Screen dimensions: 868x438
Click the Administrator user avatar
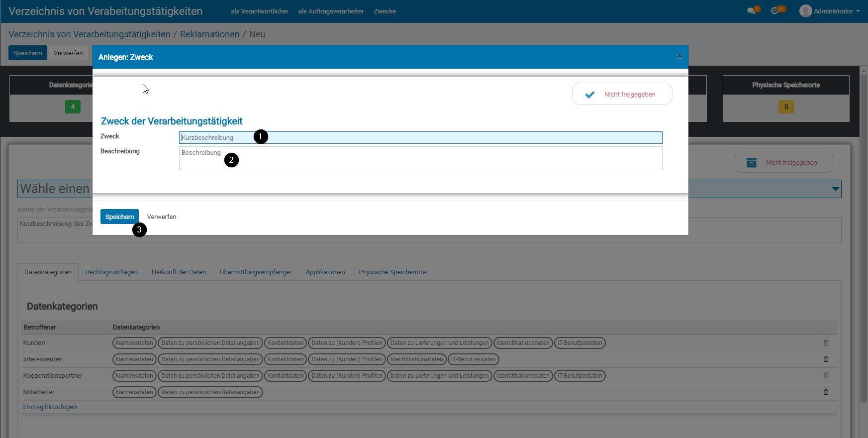[805, 11]
